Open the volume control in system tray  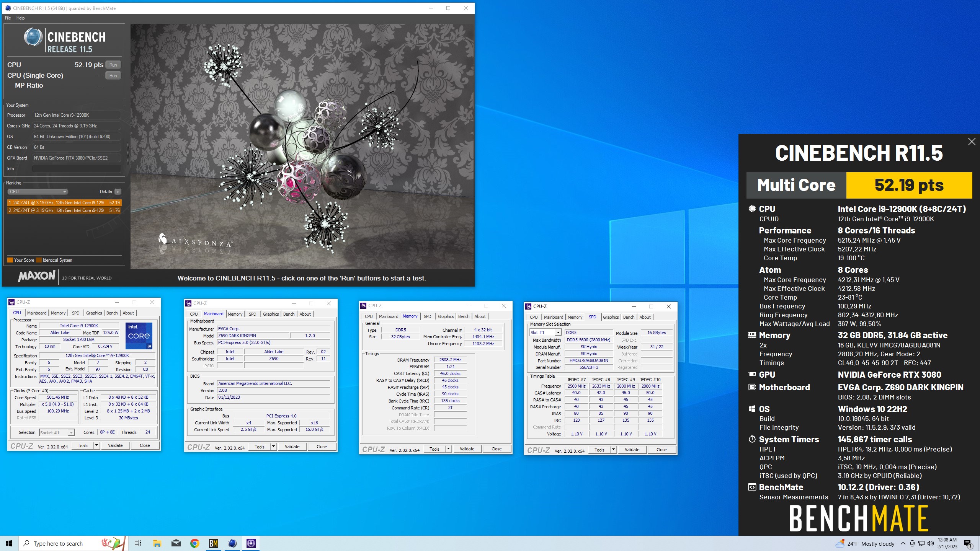tap(931, 544)
